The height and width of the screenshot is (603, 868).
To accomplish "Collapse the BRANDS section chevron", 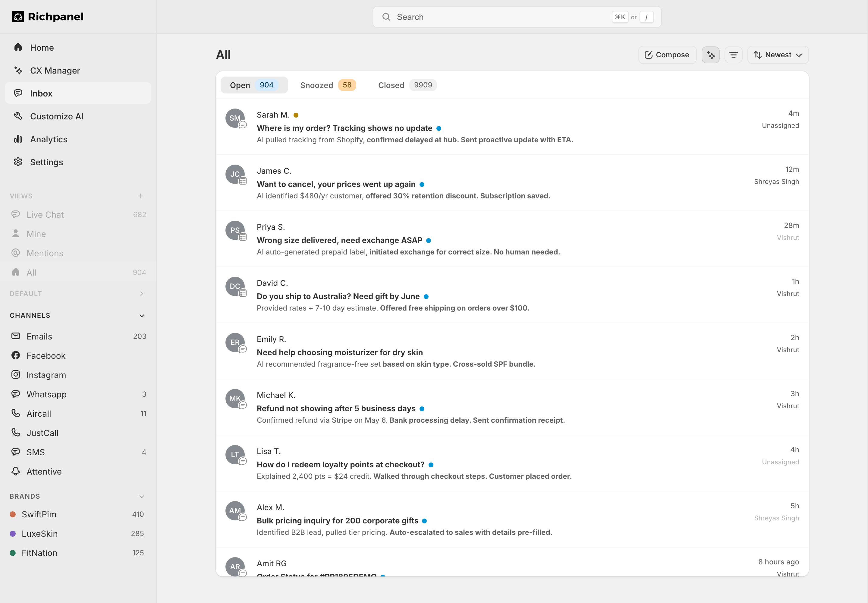I will [x=142, y=497].
